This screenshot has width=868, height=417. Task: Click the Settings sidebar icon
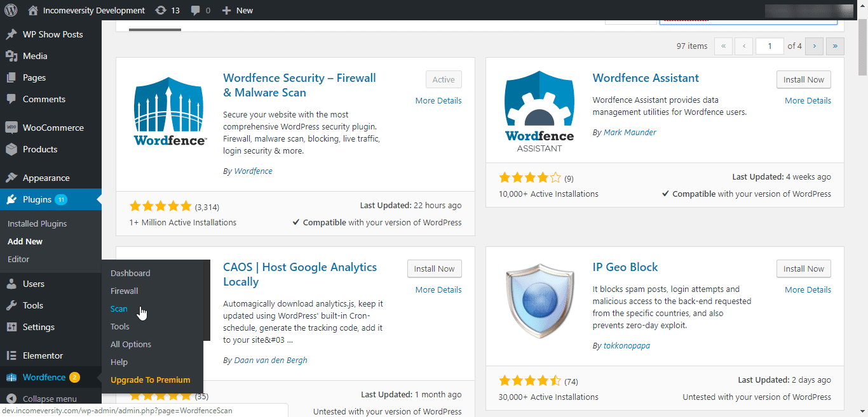coord(11,327)
